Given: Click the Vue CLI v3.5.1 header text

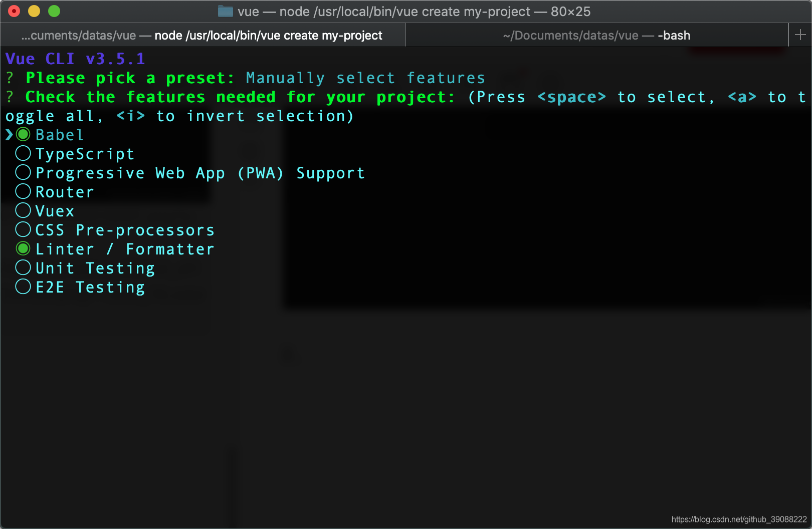Looking at the screenshot, I should [75, 59].
